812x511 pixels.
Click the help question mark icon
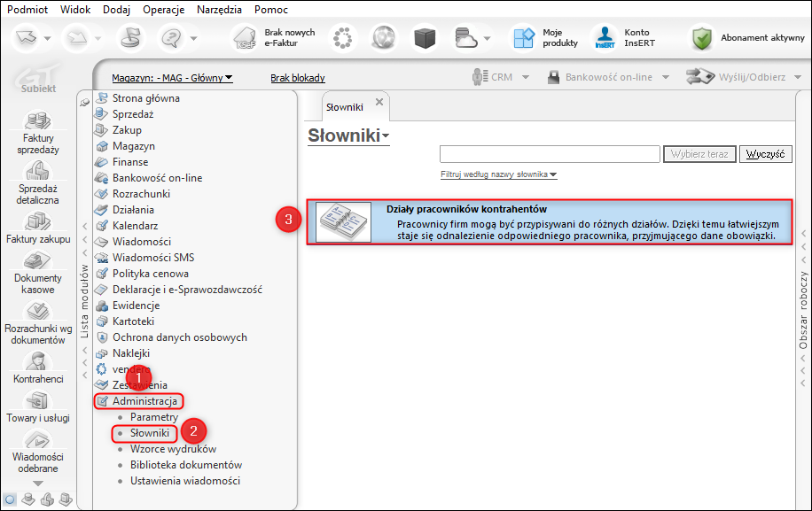(x=171, y=38)
